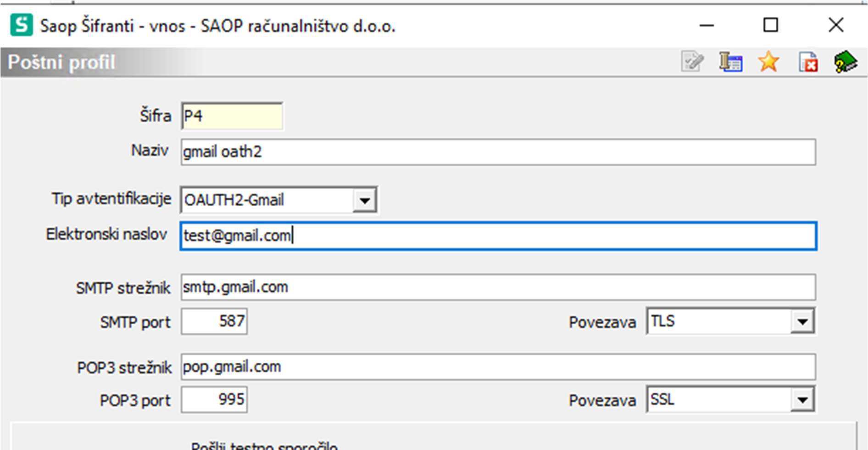Click the greyed-out notepad pencil icon
The width and height of the screenshot is (868, 450).
click(692, 62)
